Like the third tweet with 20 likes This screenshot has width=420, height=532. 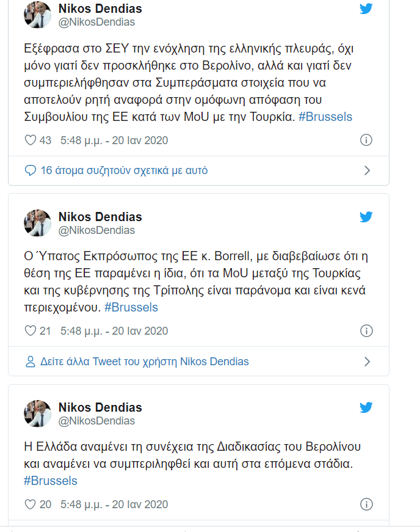point(31,504)
